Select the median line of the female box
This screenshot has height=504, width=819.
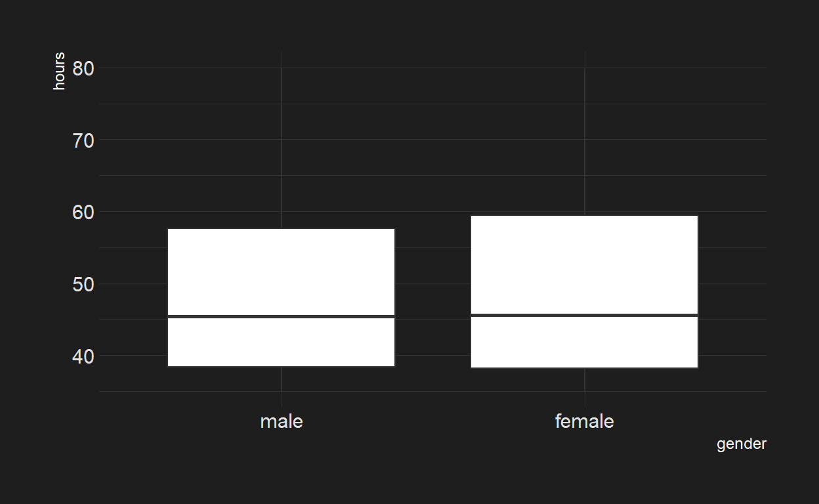pos(584,315)
